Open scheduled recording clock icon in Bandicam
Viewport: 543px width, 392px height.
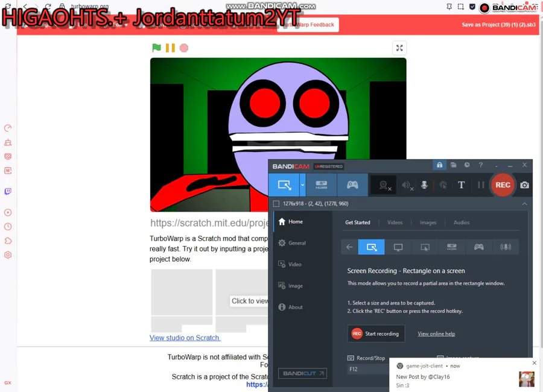pyautogui.click(x=467, y=165)
